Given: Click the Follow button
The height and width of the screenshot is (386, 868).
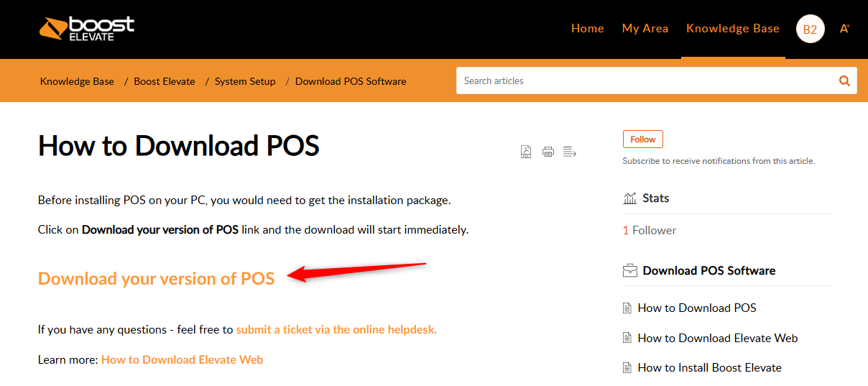Looking at the screenshot, I should pyautogui.click(x=643, y=139).
